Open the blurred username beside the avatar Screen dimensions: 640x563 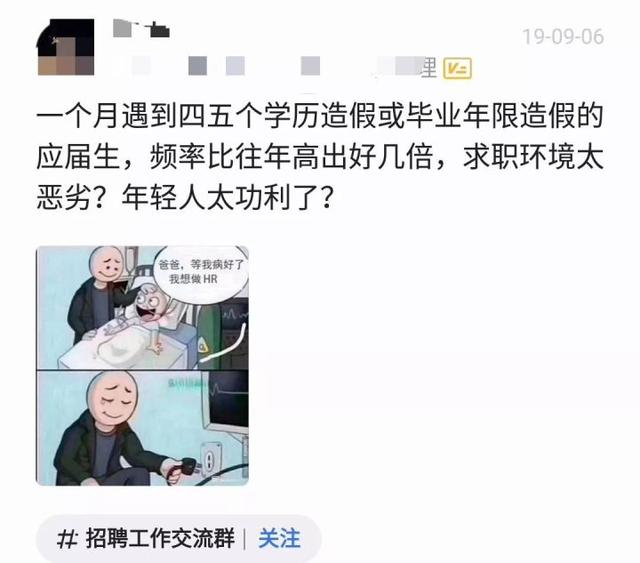point(141,28)
